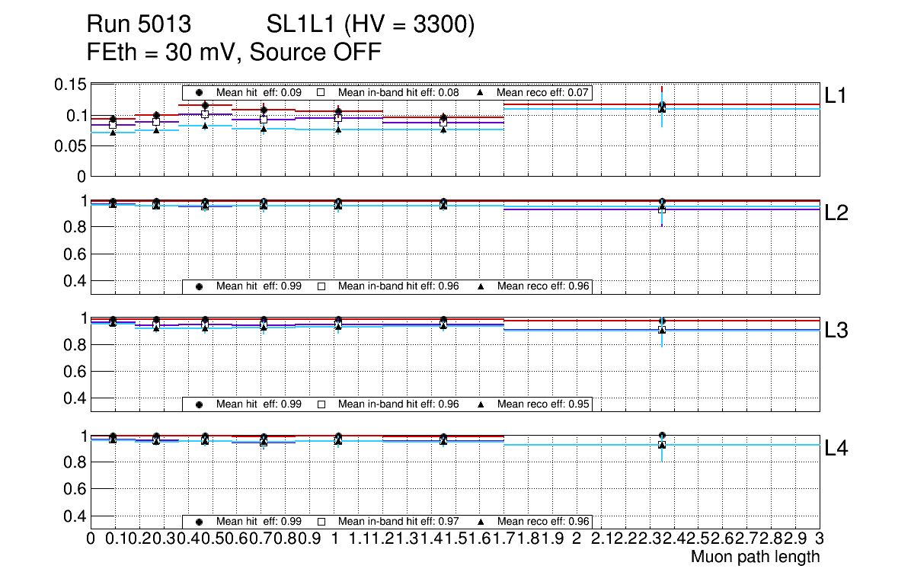Click the 'SL1L1 (HV = 3300)' title text
The image size is (911, 588).
pyautogui.click(x=370, y=25)
